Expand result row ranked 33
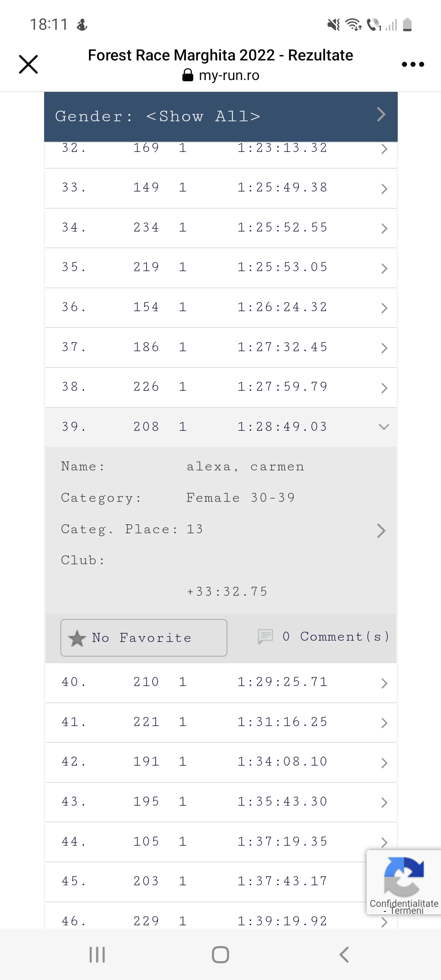 pos(220,188)
